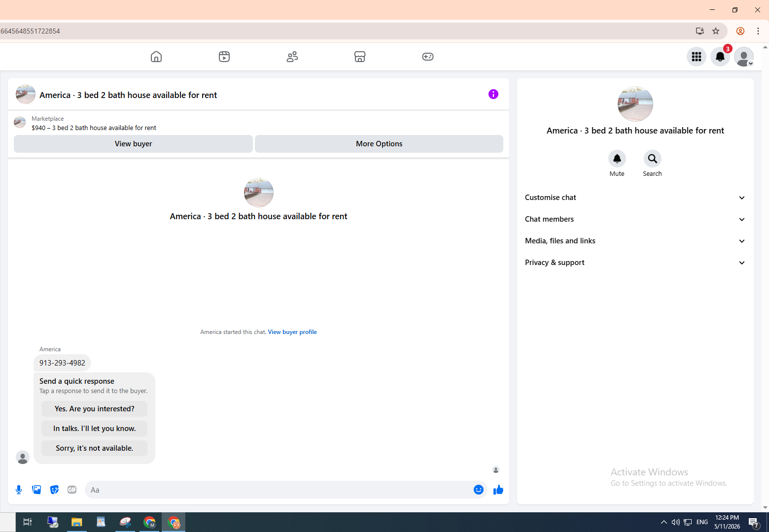Open the Facebook menu grid icon
Image resolution: width=769 pixels, height=532 pixels.
click(x=697, y=57)
